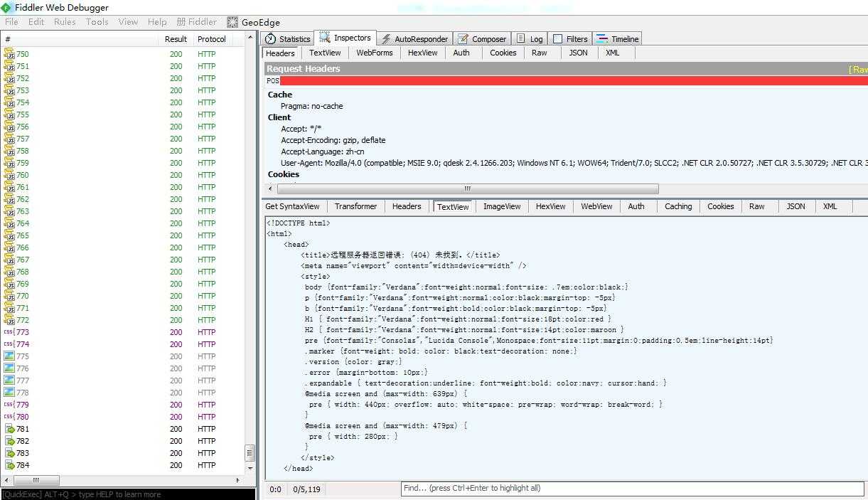
Task: Click the GeoEdge toolbar icon
Action: [x=232, y=22]
